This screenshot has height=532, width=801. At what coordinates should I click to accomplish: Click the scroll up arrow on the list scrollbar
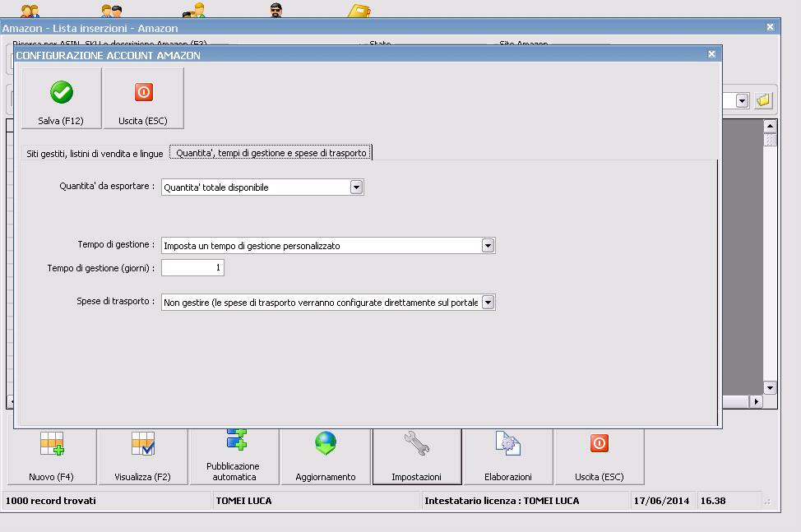pyautogui.click(x=770, y=126)
